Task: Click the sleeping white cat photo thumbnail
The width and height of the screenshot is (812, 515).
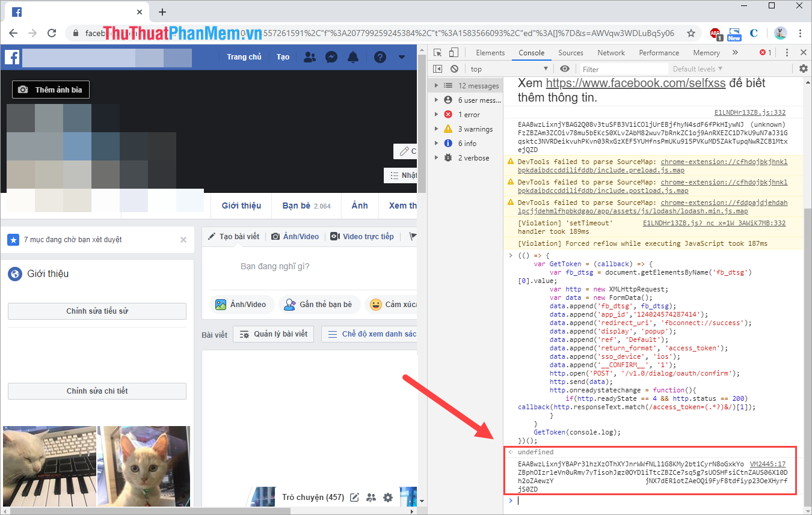Action: coord(50,466)
